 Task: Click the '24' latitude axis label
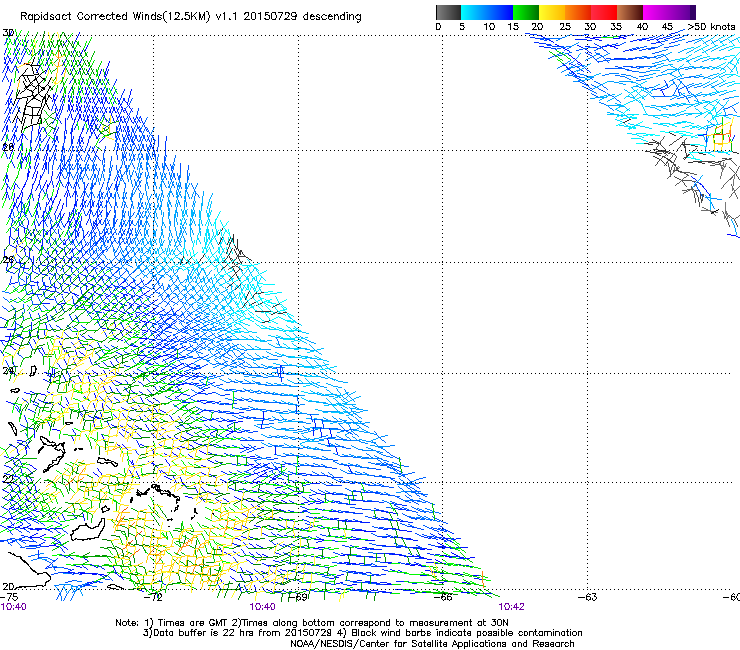pos(8,371)
